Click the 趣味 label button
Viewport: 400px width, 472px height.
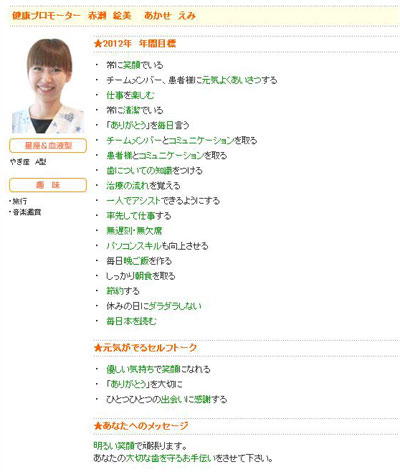(48, 185)
